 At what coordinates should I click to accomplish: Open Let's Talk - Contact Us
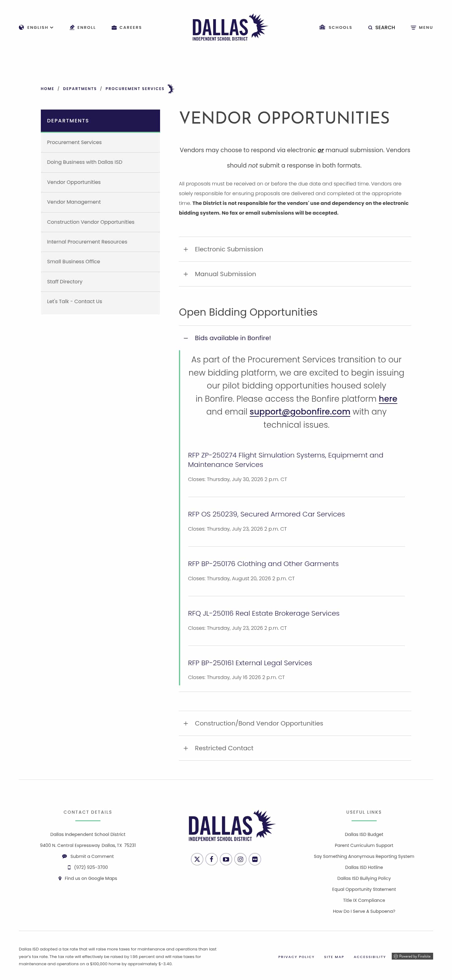(100, 301)
